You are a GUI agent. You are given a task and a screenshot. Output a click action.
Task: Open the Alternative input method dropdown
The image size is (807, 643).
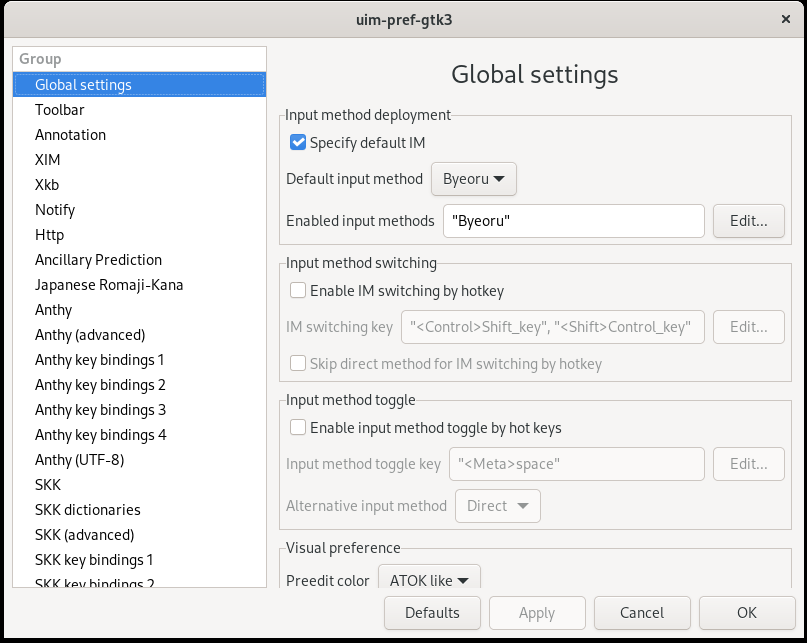pyautogui.click(x=497, y=506)
